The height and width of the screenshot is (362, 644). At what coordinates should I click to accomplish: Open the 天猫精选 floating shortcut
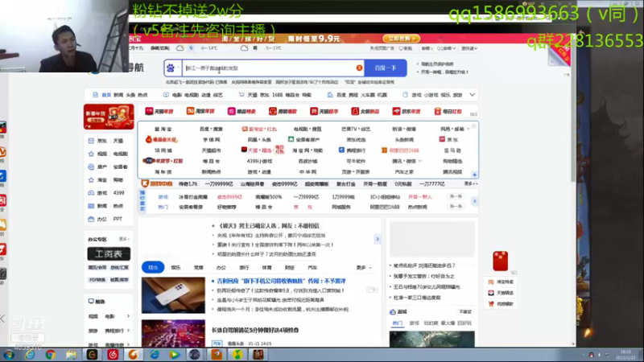click(501, 293)
